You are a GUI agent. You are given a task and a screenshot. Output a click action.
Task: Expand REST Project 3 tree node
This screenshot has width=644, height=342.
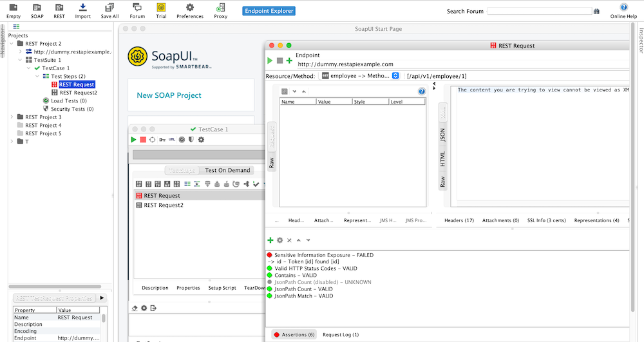click(x=12, y=117)
